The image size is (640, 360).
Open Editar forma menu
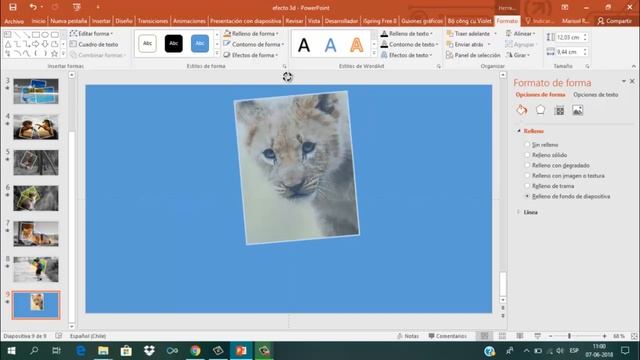91,33
